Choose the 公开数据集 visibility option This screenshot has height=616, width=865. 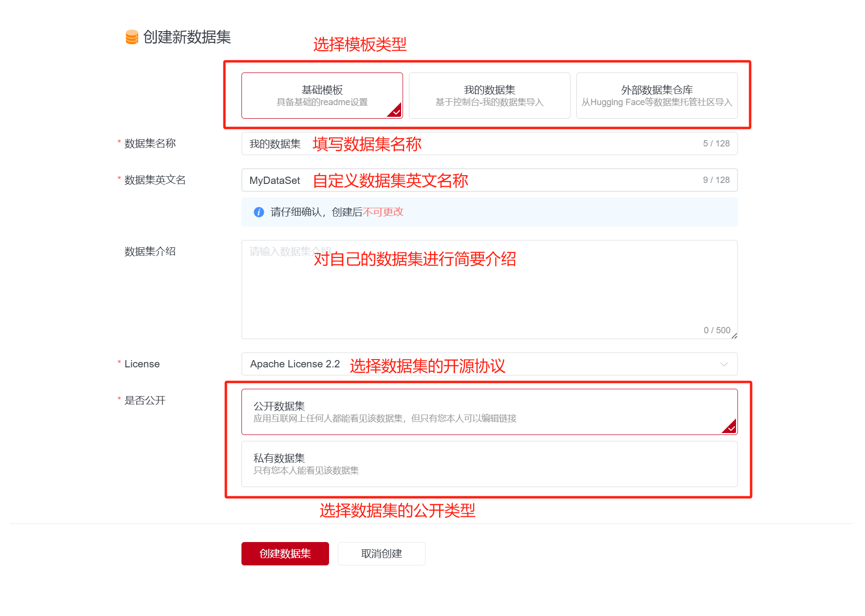pos(489,412)
